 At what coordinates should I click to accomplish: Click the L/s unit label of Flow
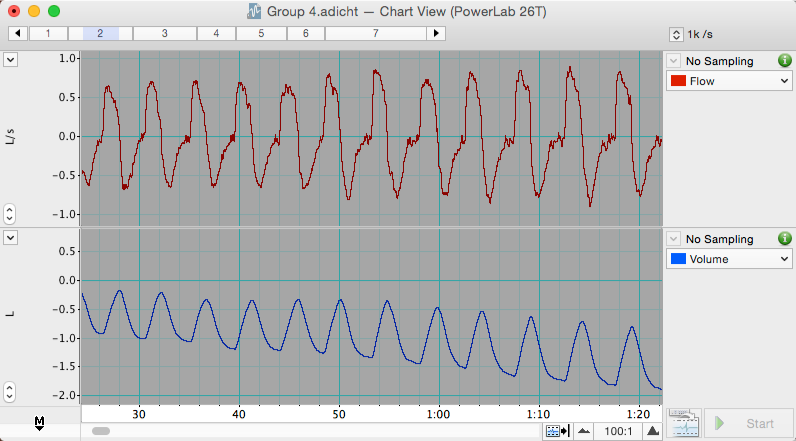pyautogui.click(x=11, y=137)
